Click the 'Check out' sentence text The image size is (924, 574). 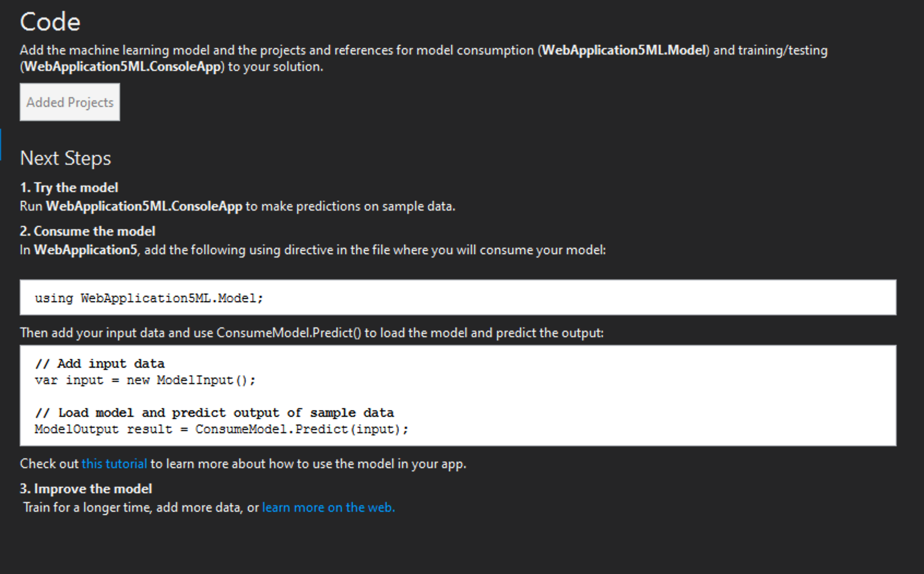(50, 463)
